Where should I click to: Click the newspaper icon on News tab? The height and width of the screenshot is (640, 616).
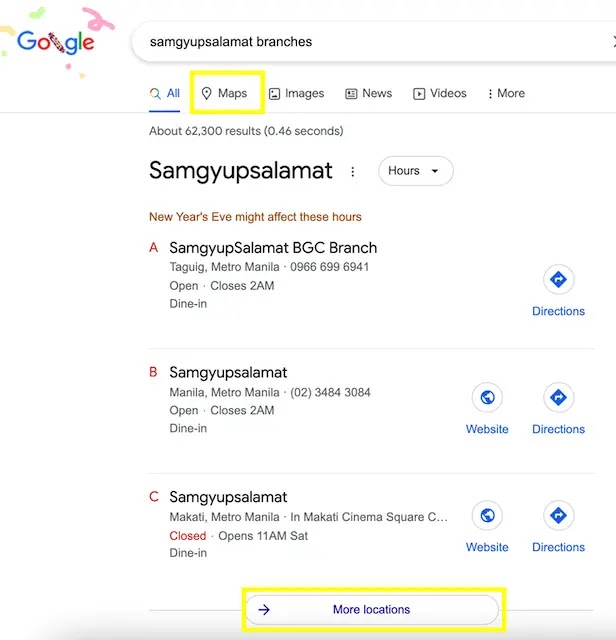(x=351, y=94)
